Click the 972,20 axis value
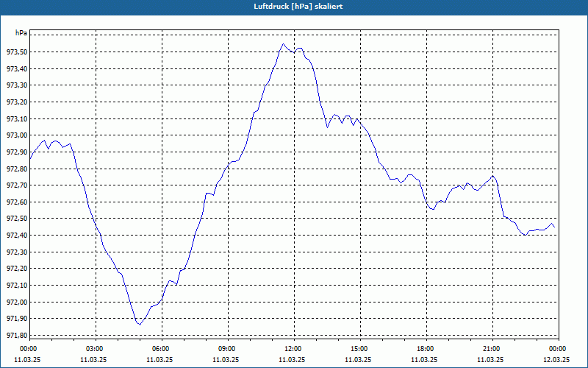 click(x=17, y=269)
